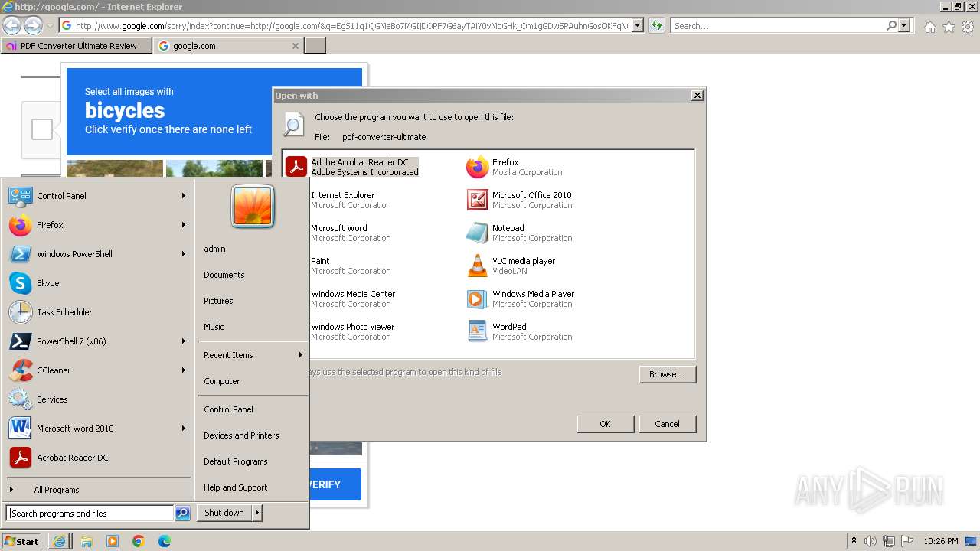
Task: Open Microsoft Edge from the taskbar
Action: 165,541
